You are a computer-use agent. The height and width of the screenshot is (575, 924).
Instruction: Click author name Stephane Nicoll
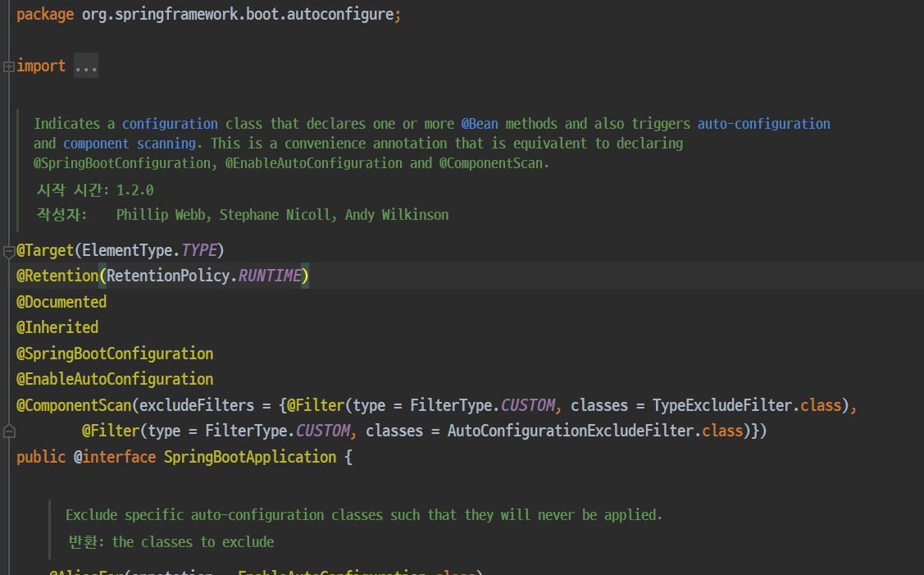point(275,215)
